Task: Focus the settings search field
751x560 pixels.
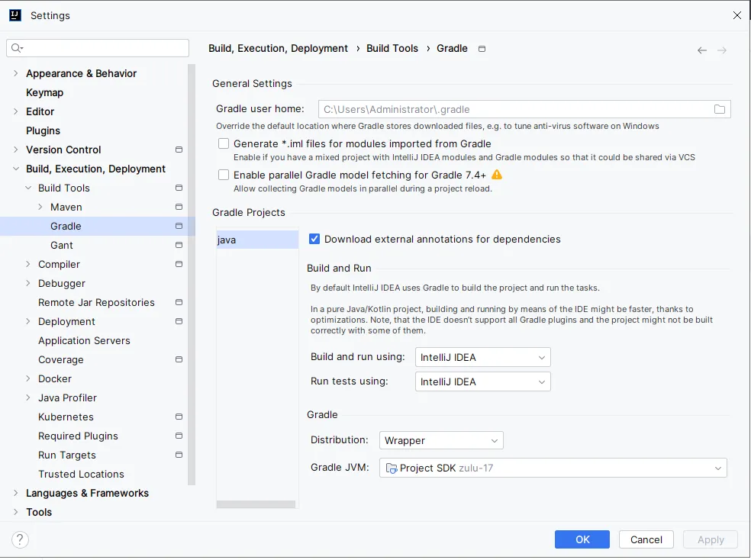Action: click(x=98, y=48)
